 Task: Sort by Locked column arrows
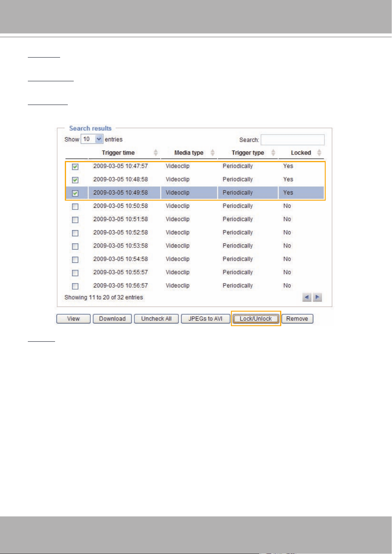tap(319, 153)
